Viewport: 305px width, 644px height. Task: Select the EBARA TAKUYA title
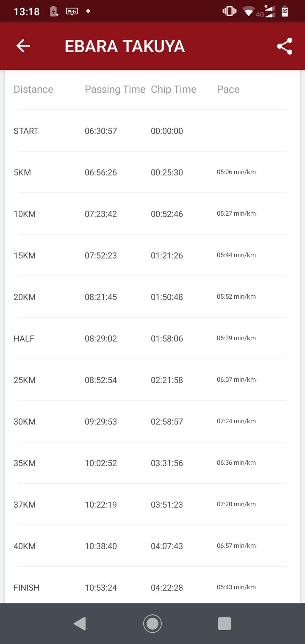[125, 46]
